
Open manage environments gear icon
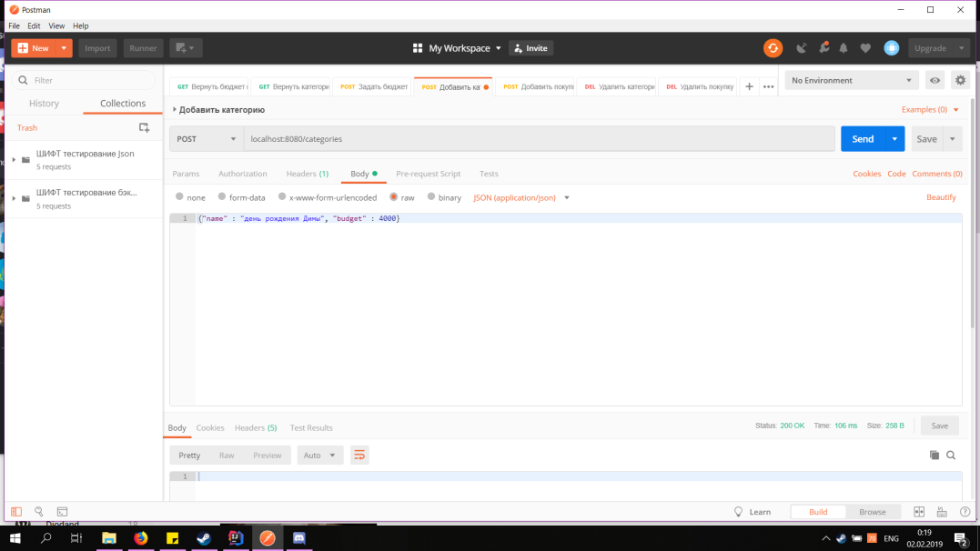961,80
